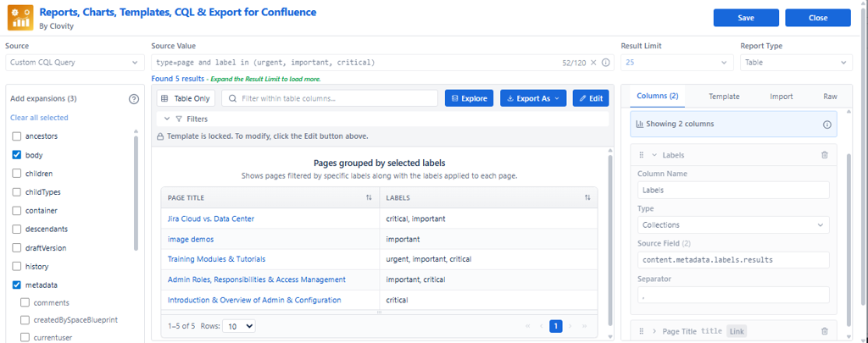
Task: Click the Explore button
Action: (x=469, y=98)
